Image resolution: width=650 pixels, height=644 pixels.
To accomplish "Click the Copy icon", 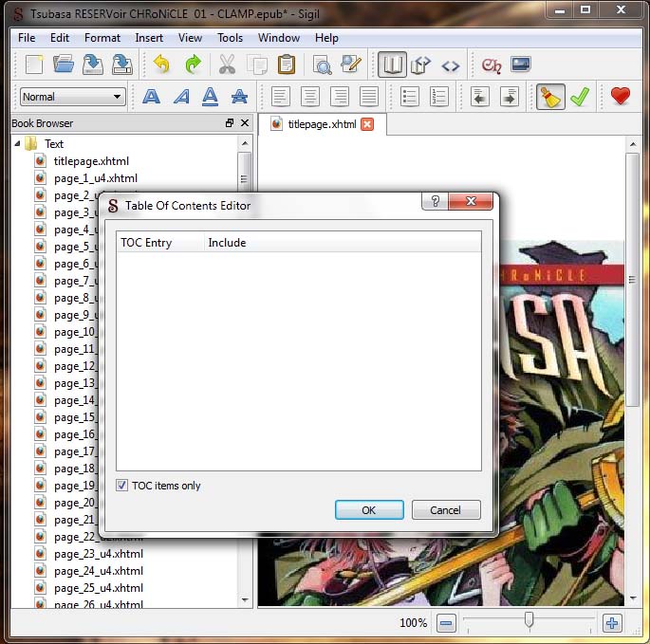I will tap(257, 64).
